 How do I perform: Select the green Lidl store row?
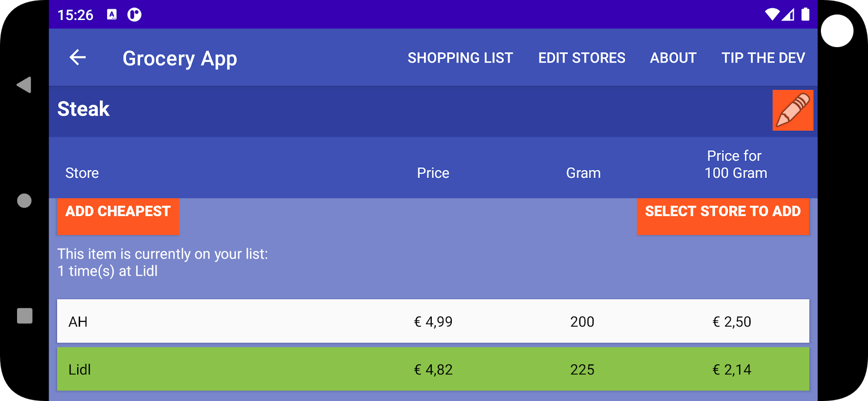tap(433, 369)
